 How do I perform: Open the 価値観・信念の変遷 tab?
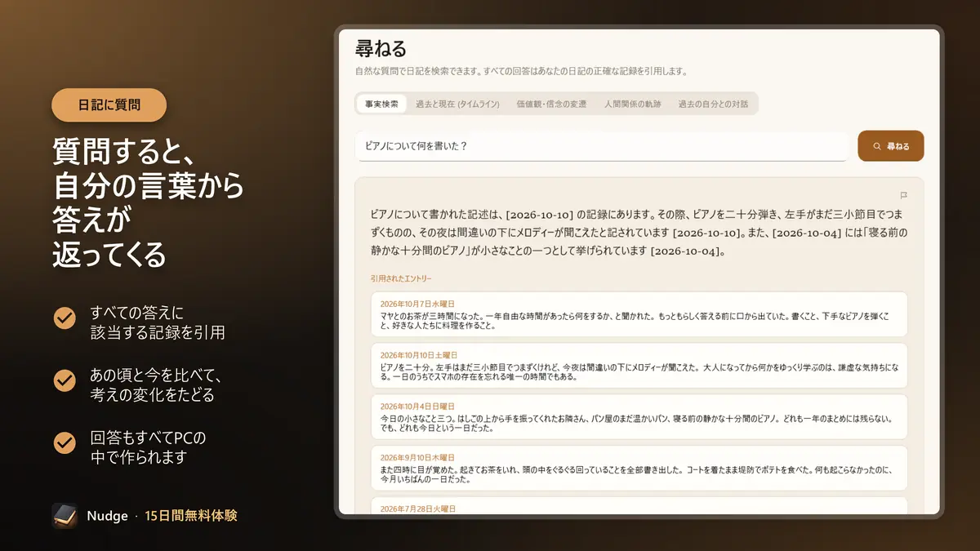click(x=551, y=104)
